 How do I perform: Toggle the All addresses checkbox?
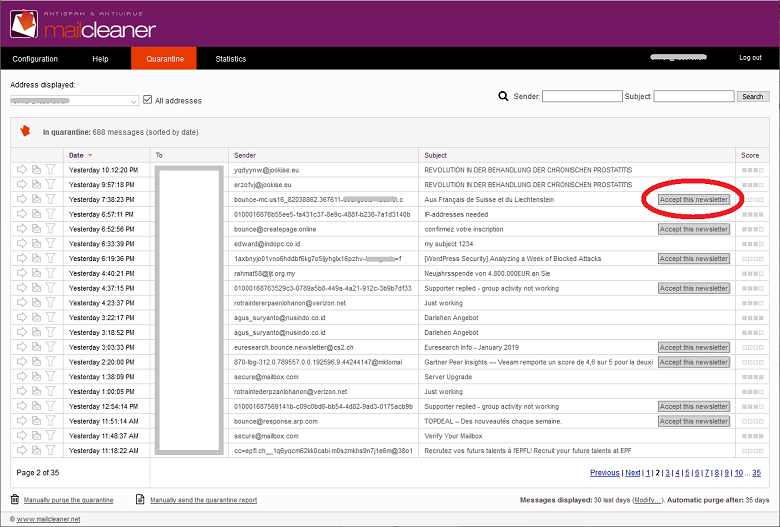click(147, 100)
